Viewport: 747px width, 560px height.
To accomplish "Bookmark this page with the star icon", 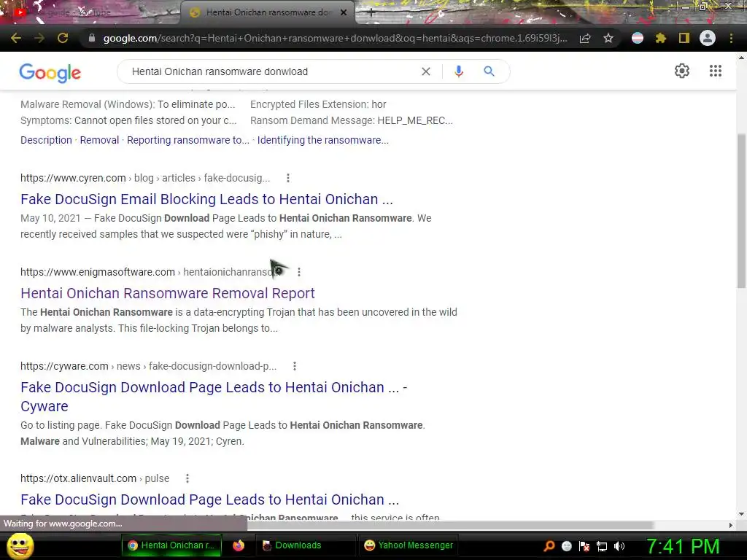I will (608, 38).
